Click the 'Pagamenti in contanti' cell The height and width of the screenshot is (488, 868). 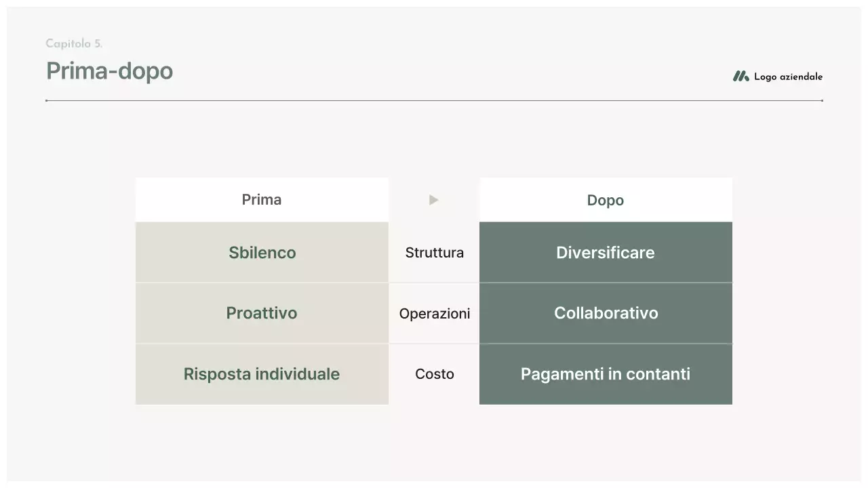pyautogui.click(x=605, y=374)
